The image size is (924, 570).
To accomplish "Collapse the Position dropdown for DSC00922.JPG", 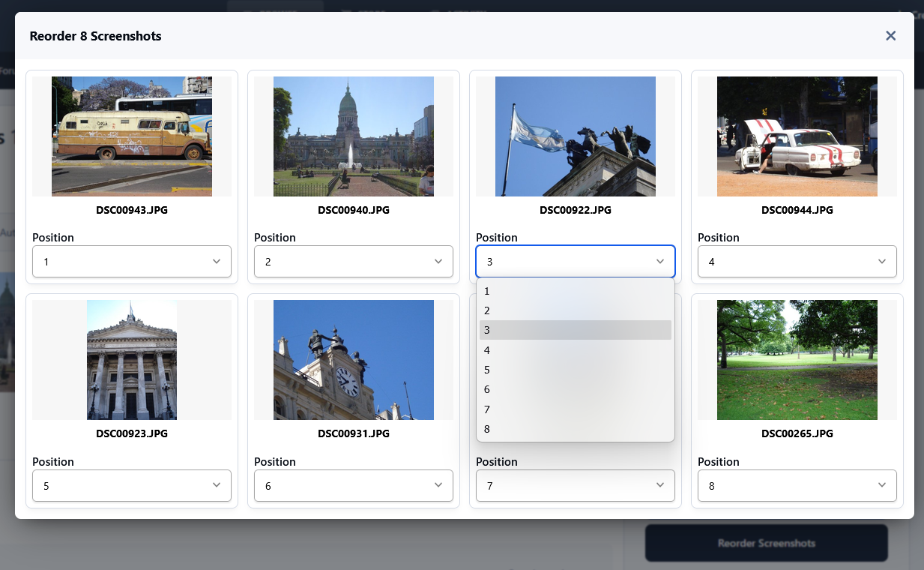I will [576, 262].
